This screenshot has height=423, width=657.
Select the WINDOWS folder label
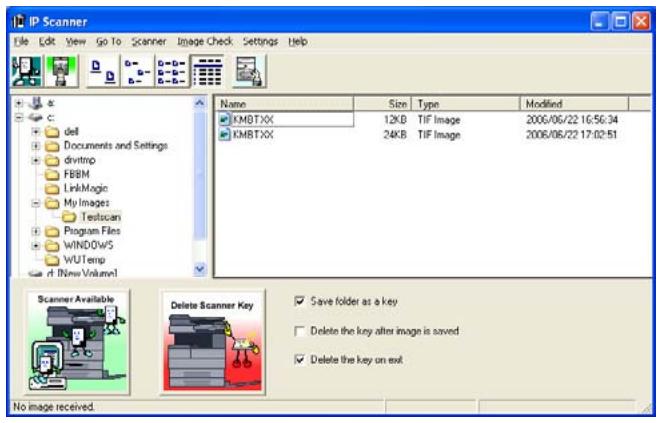[x=88, y=245]
